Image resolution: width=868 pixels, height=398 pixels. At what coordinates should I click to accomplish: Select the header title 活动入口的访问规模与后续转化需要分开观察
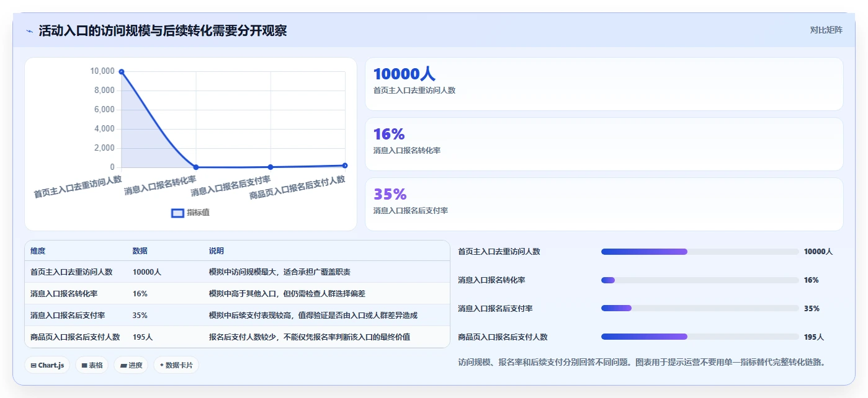pyautogui.click(x=163, y=31)
